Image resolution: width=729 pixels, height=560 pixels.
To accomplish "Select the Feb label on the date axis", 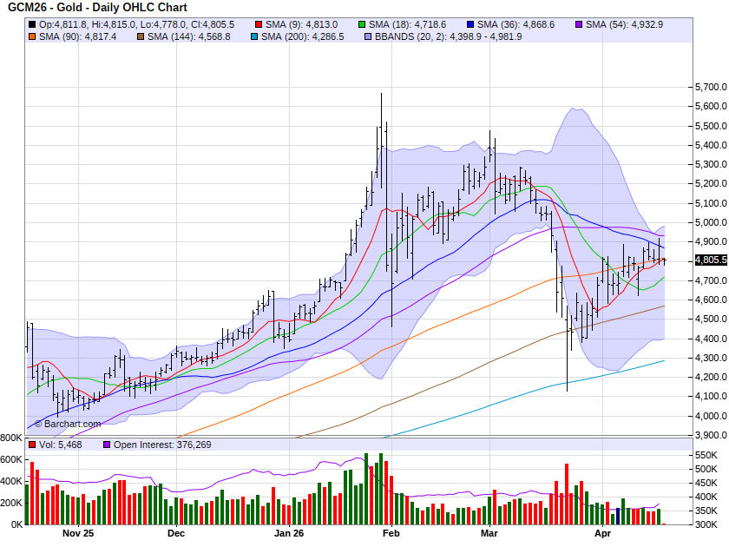I will point(391,534).
